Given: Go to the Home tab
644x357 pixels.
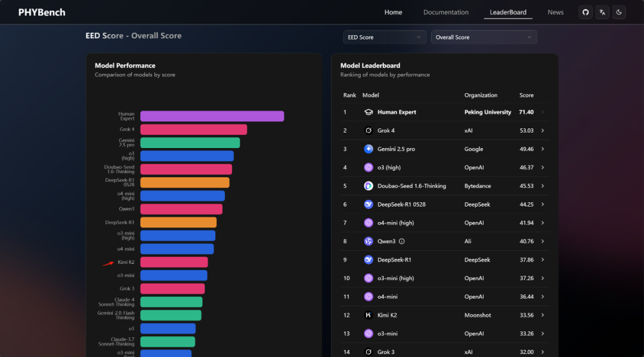Looking at the screenshot, I should click(393, 13).
